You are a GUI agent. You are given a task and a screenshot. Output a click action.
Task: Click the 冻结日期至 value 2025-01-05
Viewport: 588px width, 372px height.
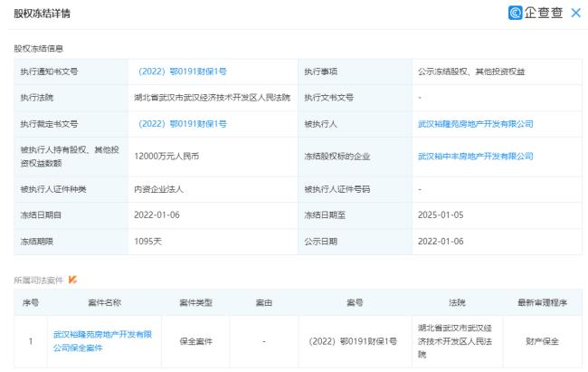pyautogui.click(x=441, y=215)
